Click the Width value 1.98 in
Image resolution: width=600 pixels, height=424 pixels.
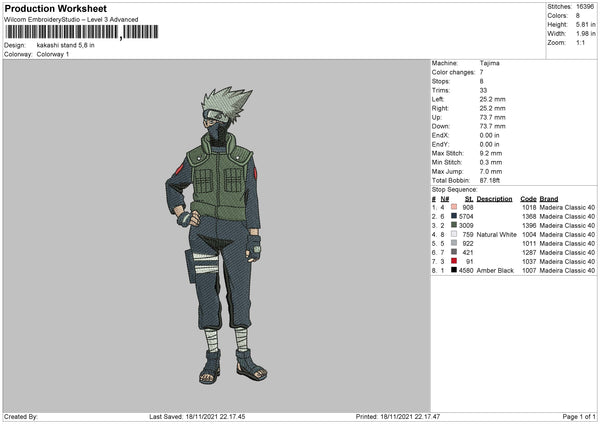(x=586, y=34)
